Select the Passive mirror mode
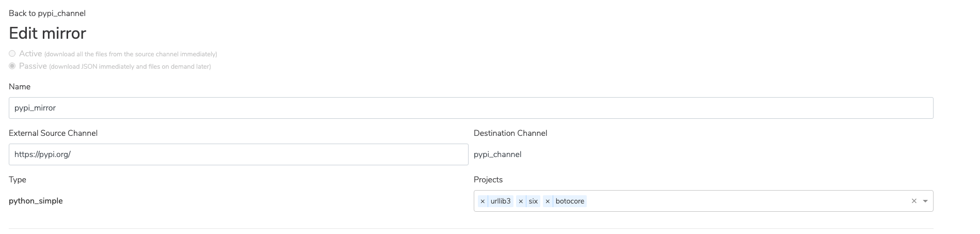This screenshot has width=980, height=234. (x=12, y=66)
